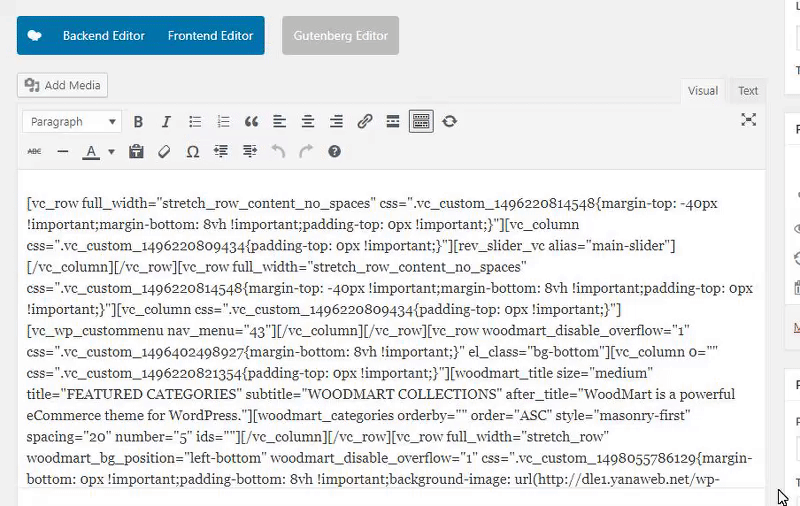Insert special character omega icon
The width and height of the screenshot is (800, 506).
192,152
